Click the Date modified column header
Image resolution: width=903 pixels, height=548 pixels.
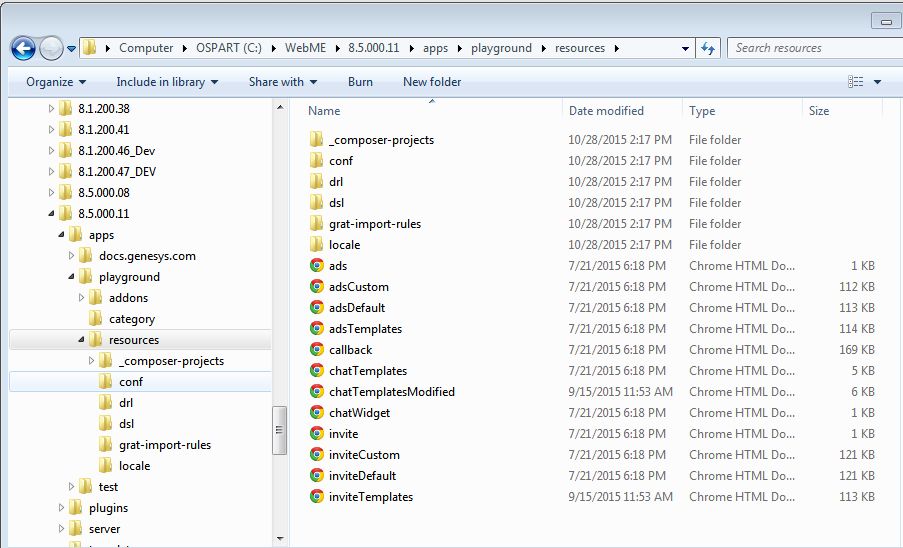[606, 111]
